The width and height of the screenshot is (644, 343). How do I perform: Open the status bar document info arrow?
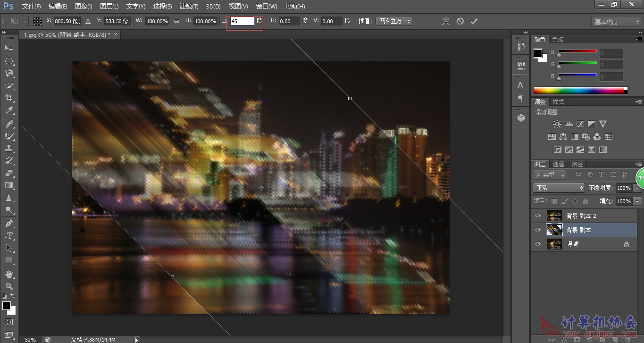point(137,340)
